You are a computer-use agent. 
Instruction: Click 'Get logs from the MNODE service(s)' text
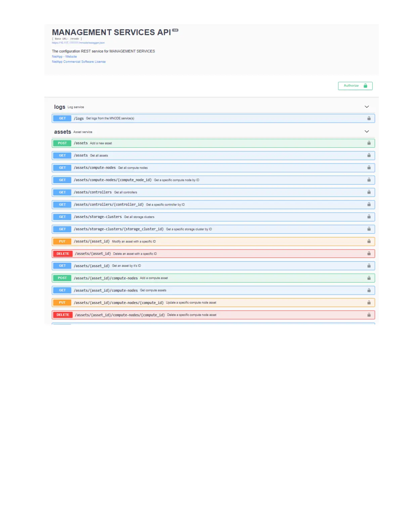click(110, 118)
